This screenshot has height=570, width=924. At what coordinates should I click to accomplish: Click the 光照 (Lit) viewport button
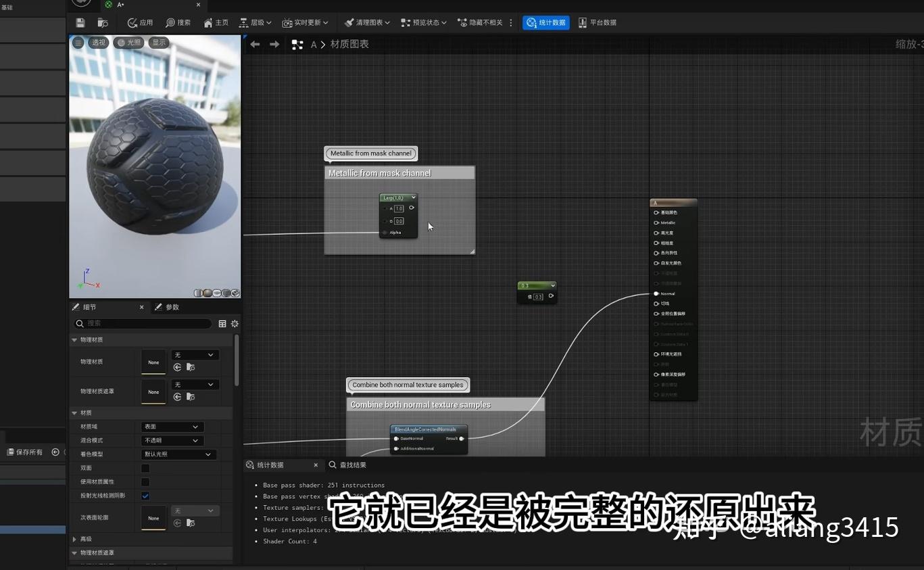[129, 43]
